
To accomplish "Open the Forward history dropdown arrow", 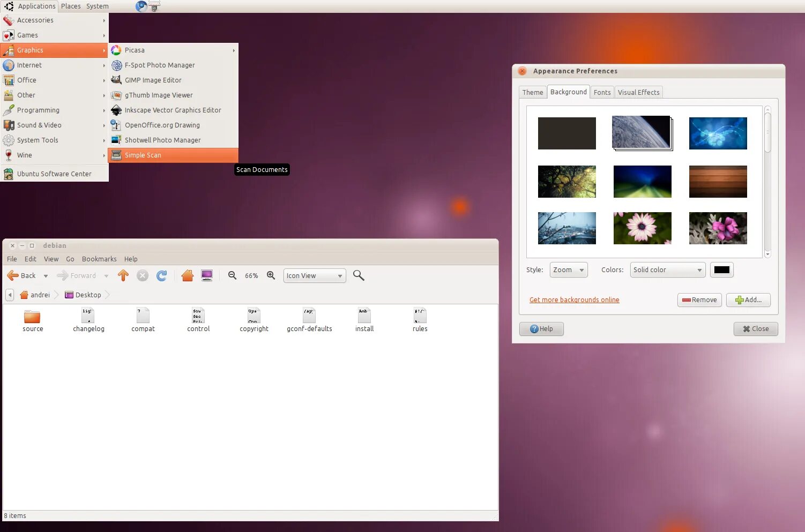I will 106,276.
